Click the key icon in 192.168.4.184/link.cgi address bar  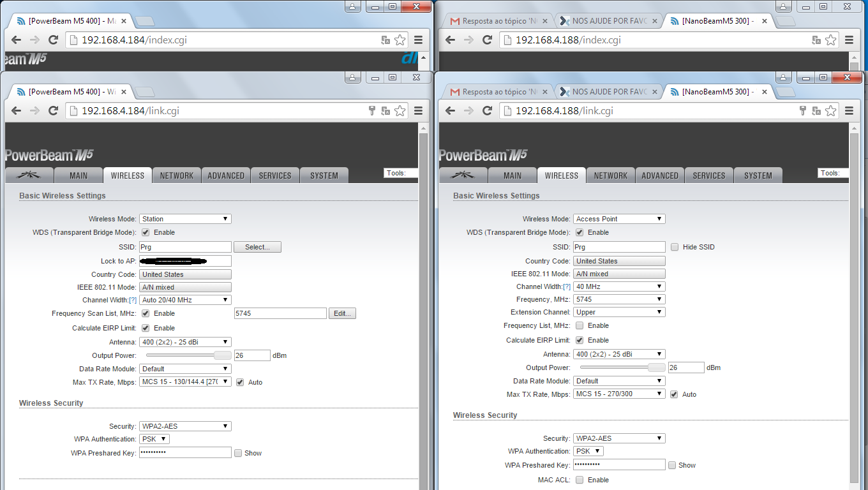coord(373,110)
